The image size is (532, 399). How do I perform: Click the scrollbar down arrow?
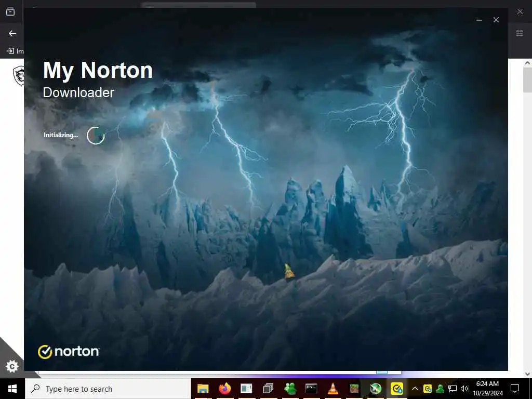point(528,374)
